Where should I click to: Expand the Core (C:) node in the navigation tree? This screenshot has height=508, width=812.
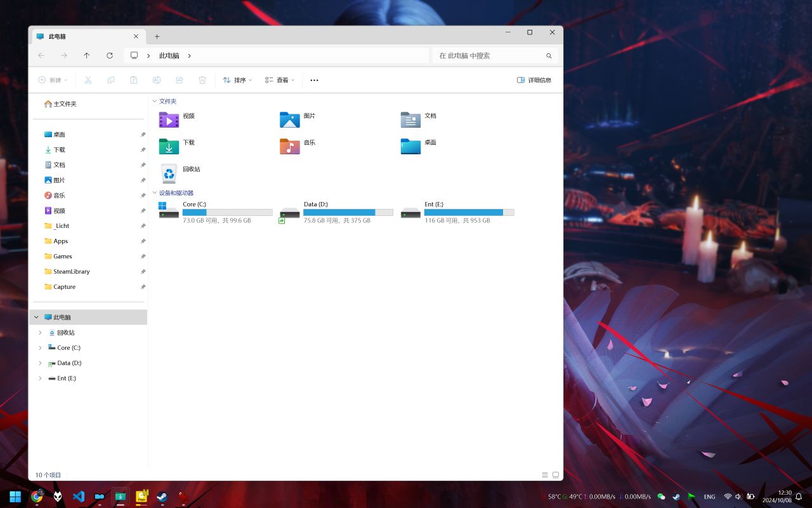40,347
